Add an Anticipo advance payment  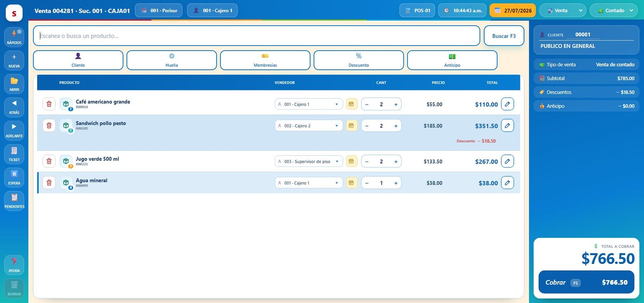tap(452, 60)
